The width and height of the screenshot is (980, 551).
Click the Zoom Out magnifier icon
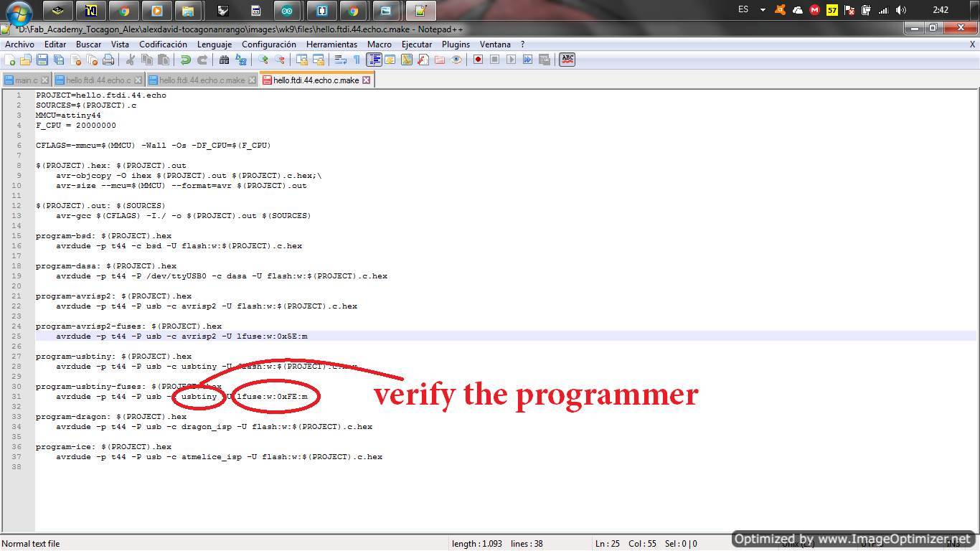click(280, 60)
